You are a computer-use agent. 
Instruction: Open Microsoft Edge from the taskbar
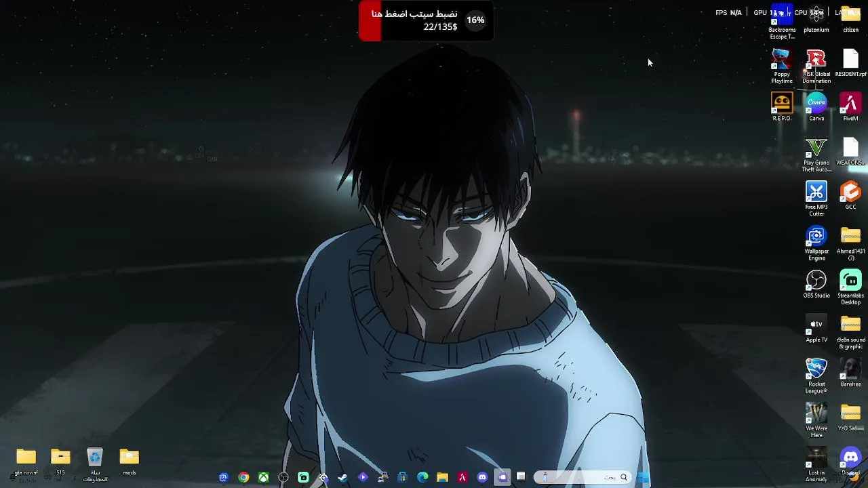tap(422, 477)
